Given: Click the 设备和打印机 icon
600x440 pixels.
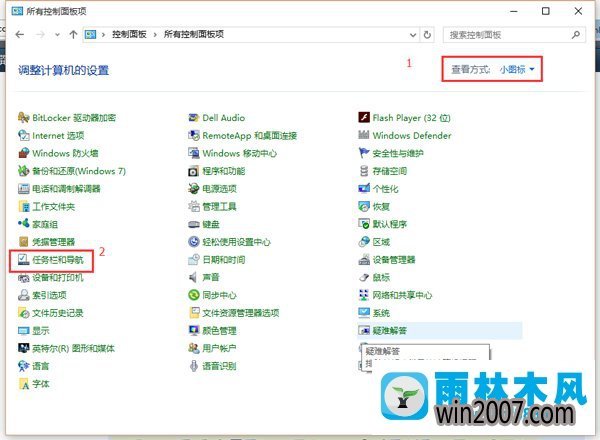Looking at the screenshot, I should tap(24, 277).
